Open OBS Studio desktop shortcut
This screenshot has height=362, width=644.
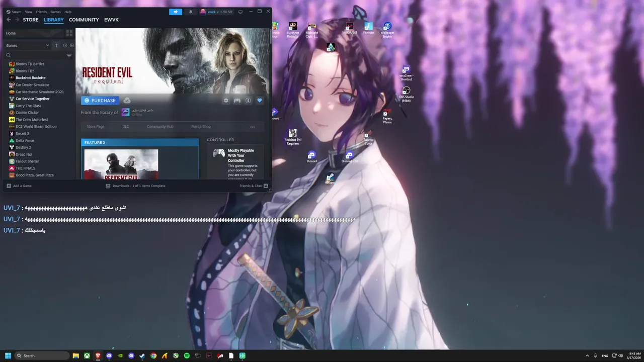point(406,94)
